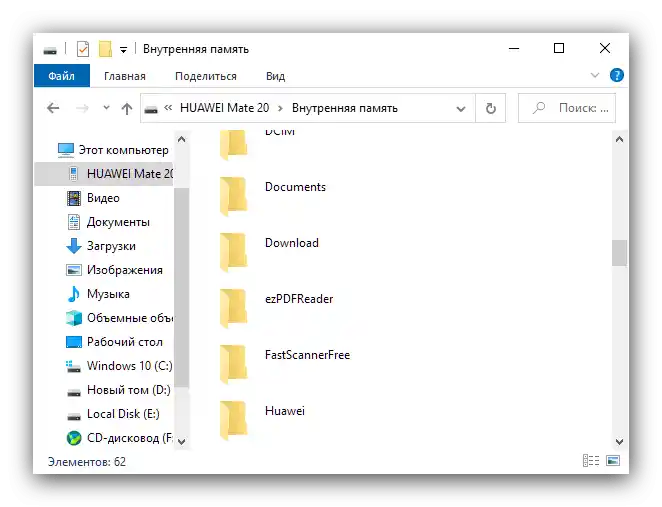Click the Объемные объекты cube icon
The height and width of the screenshot is (507, 662).
[x=74, y=318]
